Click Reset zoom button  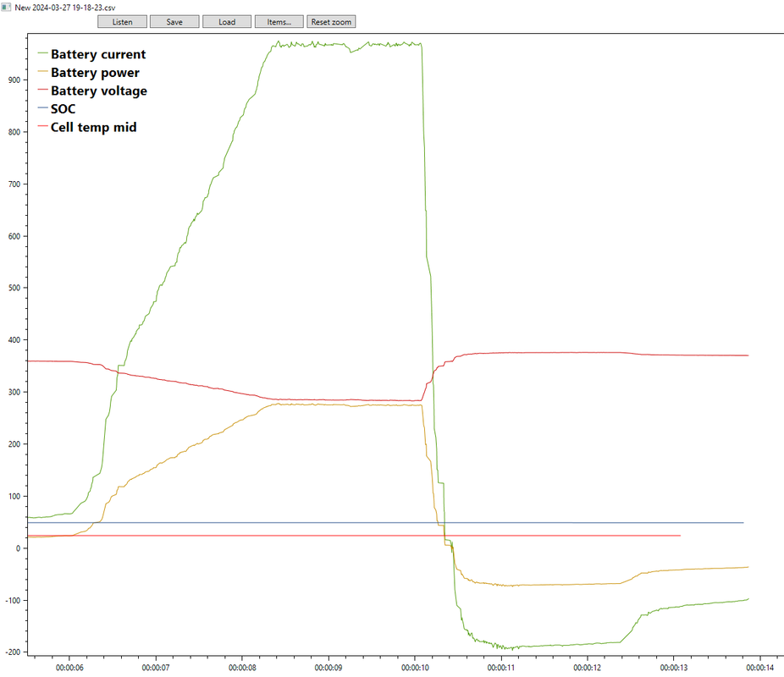tap(331, 22)
